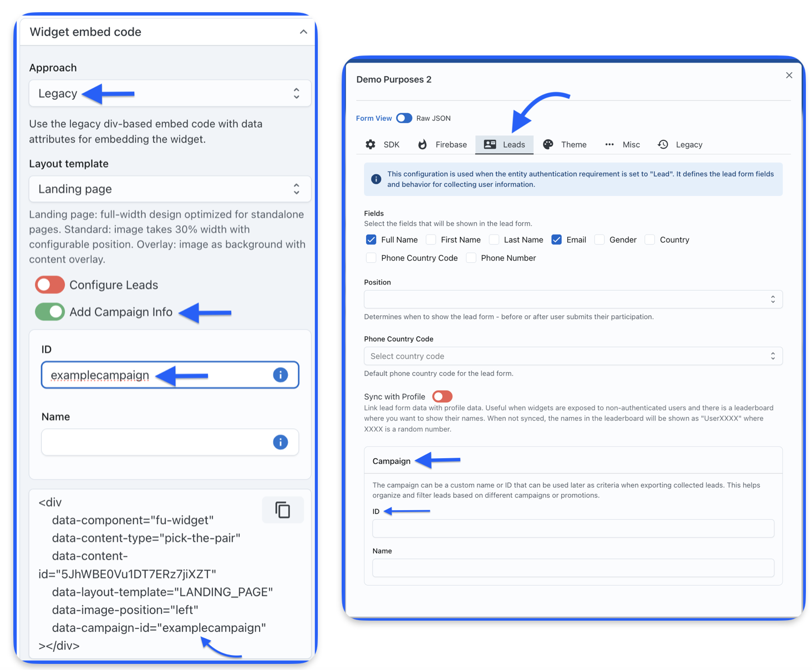Open the Approach dropdown showing Legacy

(170, 93)
